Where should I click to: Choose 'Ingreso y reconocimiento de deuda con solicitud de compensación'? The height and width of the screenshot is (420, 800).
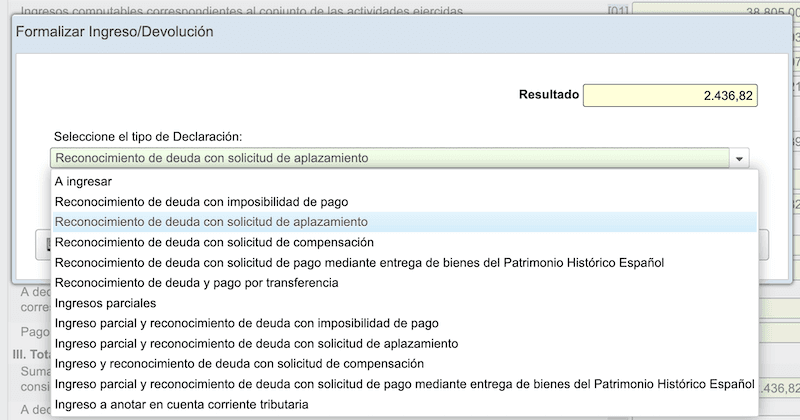coord(405,364)
